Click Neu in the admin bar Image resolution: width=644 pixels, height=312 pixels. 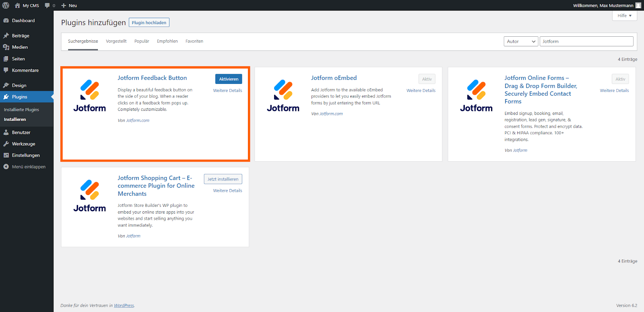point(73,6)
